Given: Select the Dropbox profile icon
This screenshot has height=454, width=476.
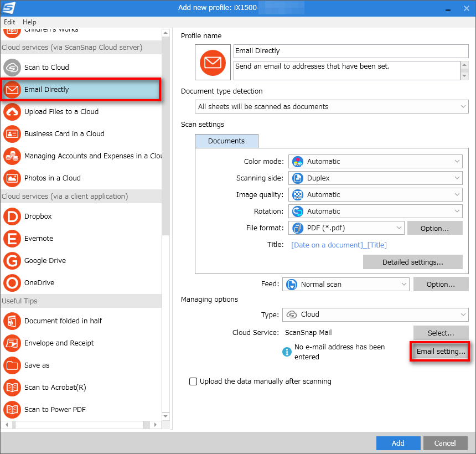Looking at the screenshot, I should pos(12,216).
